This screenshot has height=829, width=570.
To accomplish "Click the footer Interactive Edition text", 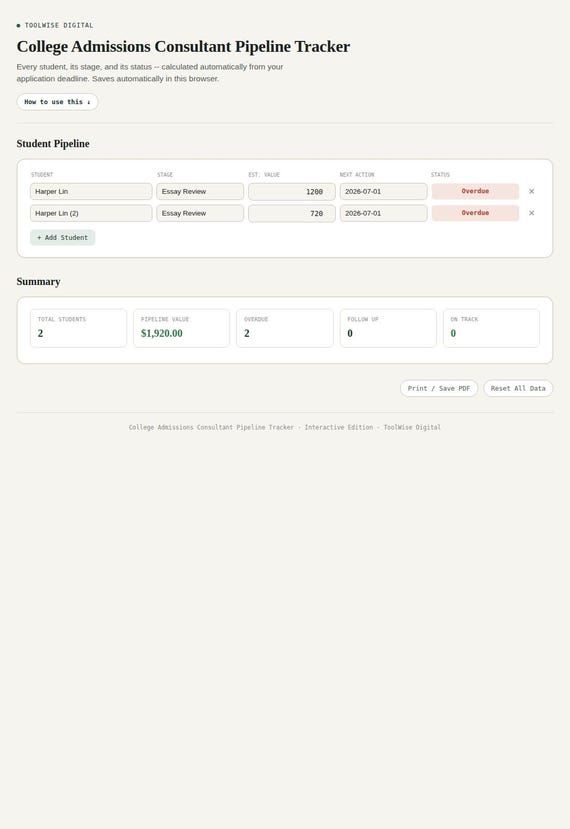I will tap(338, 427).
